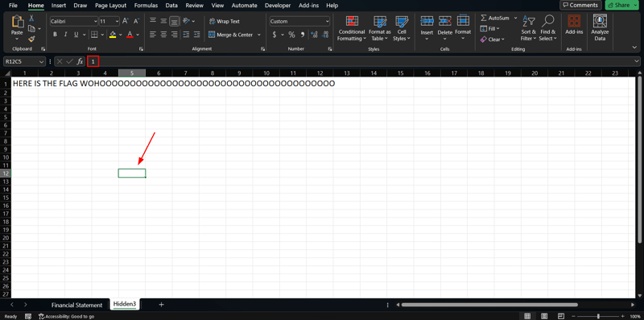Apply Percent Style format

[291, 35]
